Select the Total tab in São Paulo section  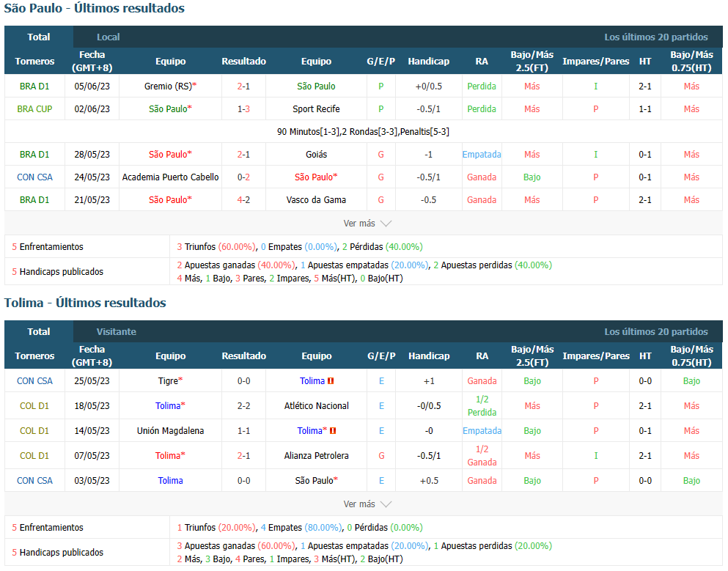tap(39, 37)
